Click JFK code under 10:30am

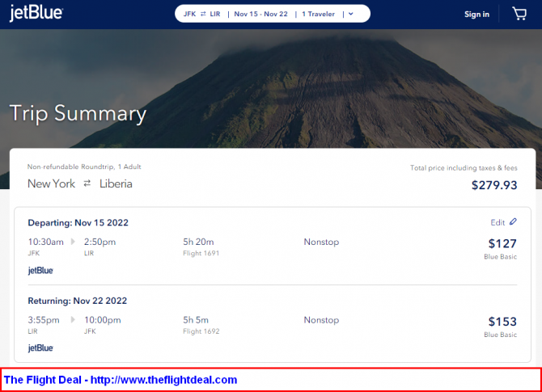(x=33, y=253)
